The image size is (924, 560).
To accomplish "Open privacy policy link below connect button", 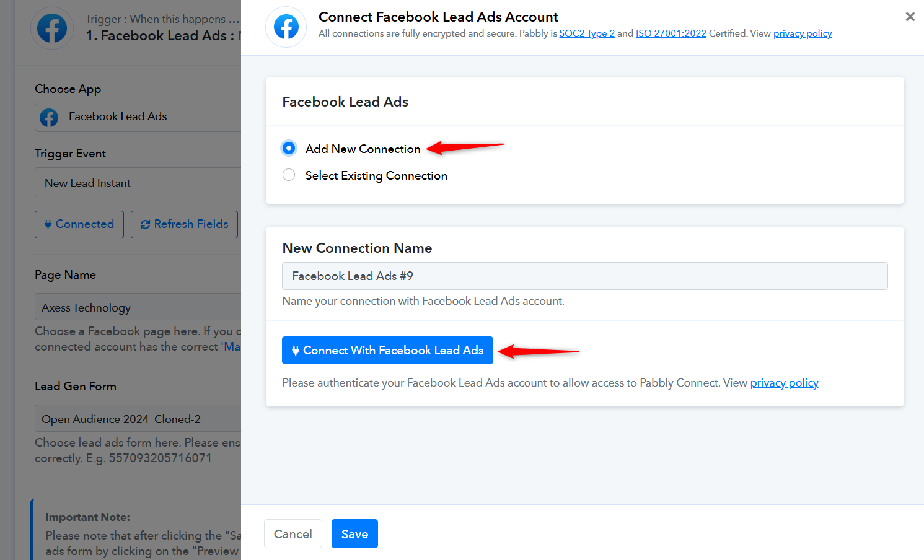I will pos(785,383).
